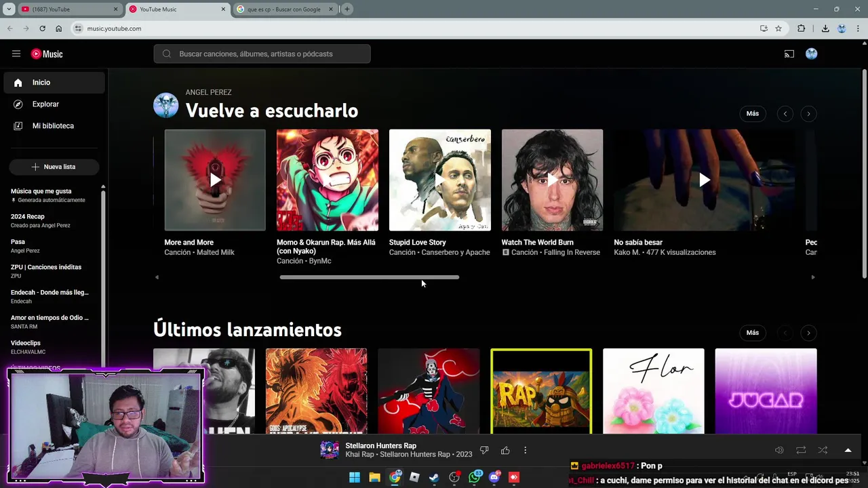
Task: Click the player volume speaker icon
Action: click(x=779, y=450)
